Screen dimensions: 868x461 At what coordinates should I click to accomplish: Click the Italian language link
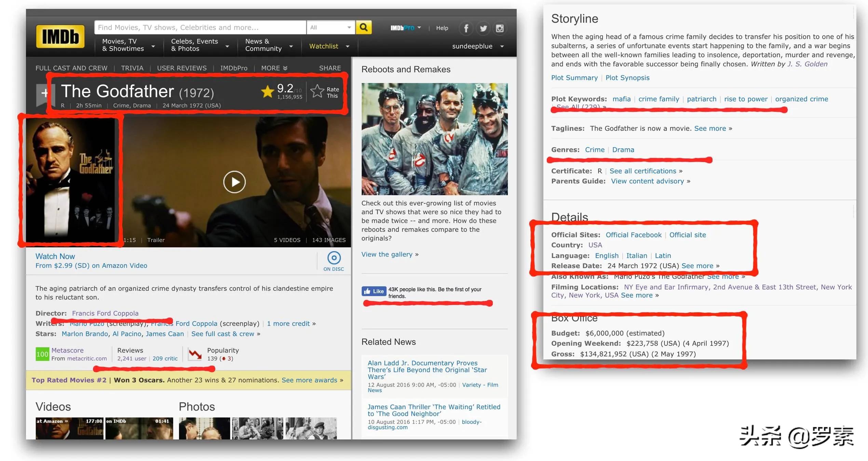[636, 255]
